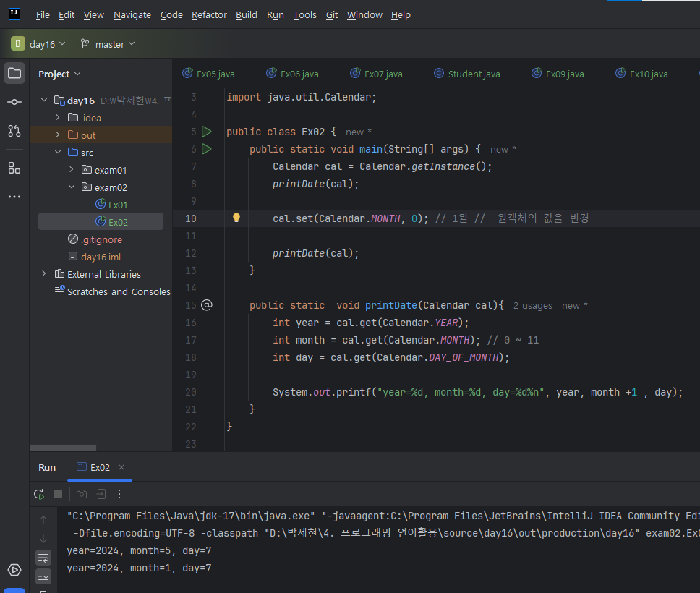700x593 pixels.
Task: Open the Refactor menu
Action: pyautogui.click(x=209, y=14)
